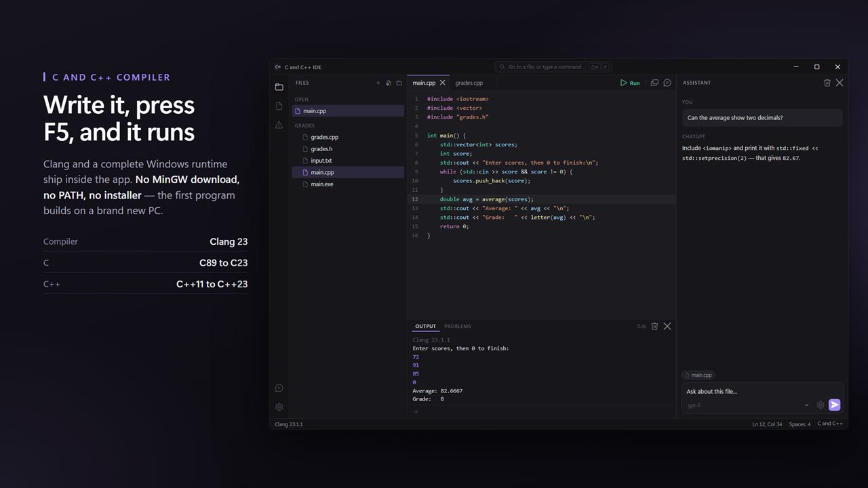
Task: Add a new file with plus icon
Action: (x=378, y=83)
